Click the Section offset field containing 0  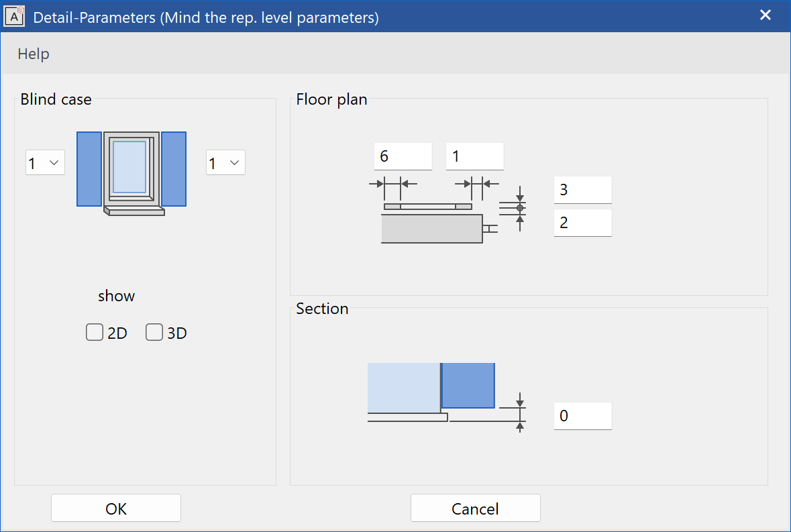[x=582, y=416]
